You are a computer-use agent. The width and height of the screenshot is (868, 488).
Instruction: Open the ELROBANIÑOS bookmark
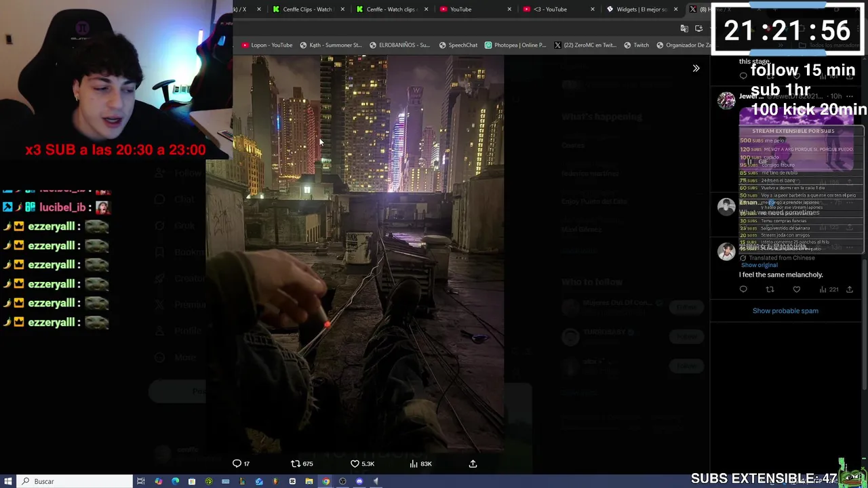(x=399, y=45)
